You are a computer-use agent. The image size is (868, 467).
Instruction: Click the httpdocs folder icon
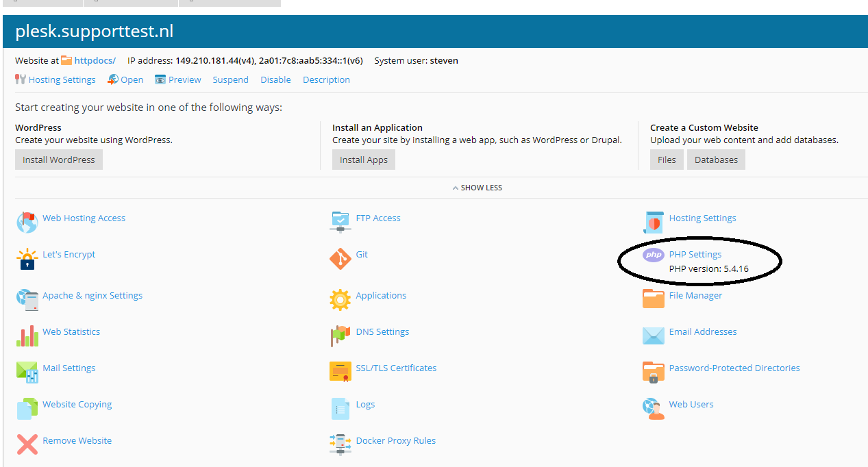[x=66, y=60]
